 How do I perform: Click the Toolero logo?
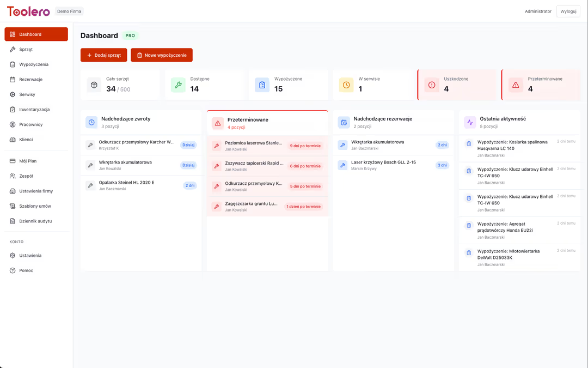tap(28, 11)
